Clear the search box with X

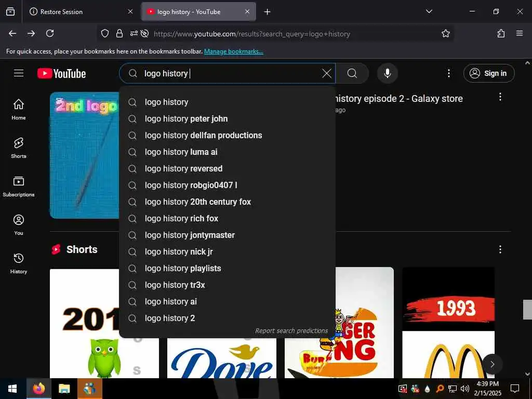pyautogui.click(x=326, y=73)
